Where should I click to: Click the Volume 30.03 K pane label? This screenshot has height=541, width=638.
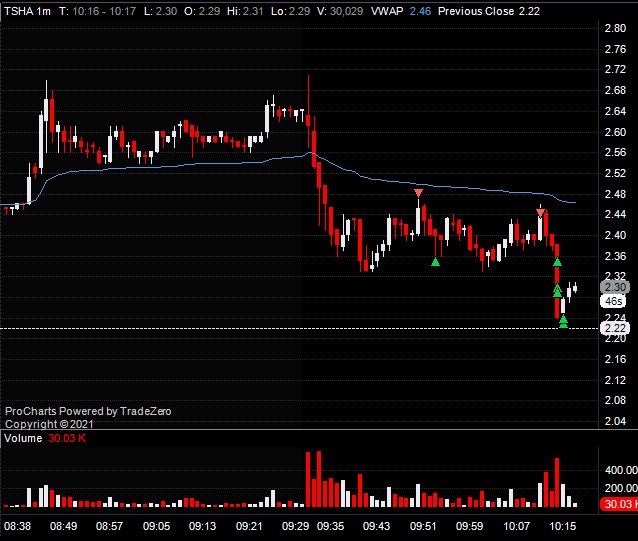pyautogui.click(x=45, y=438)
